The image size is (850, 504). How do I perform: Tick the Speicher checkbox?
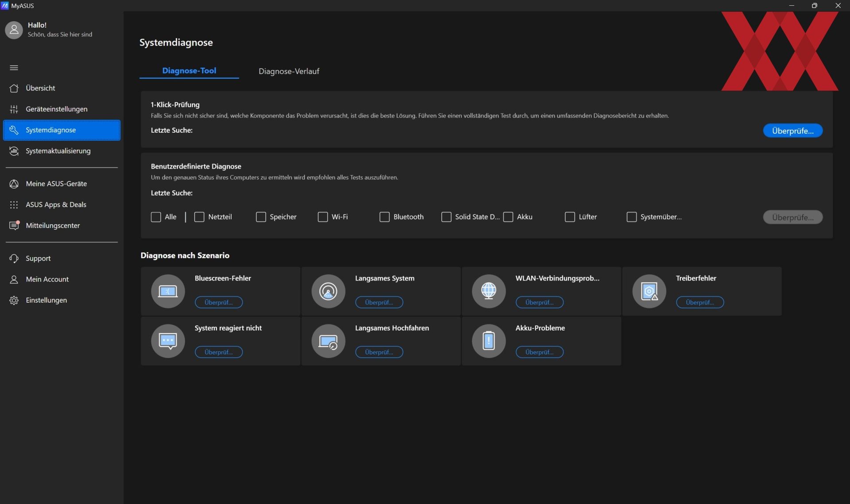point(261,217)
